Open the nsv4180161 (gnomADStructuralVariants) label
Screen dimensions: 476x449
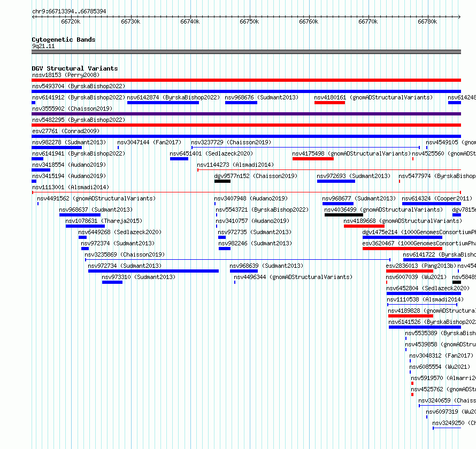373,97
